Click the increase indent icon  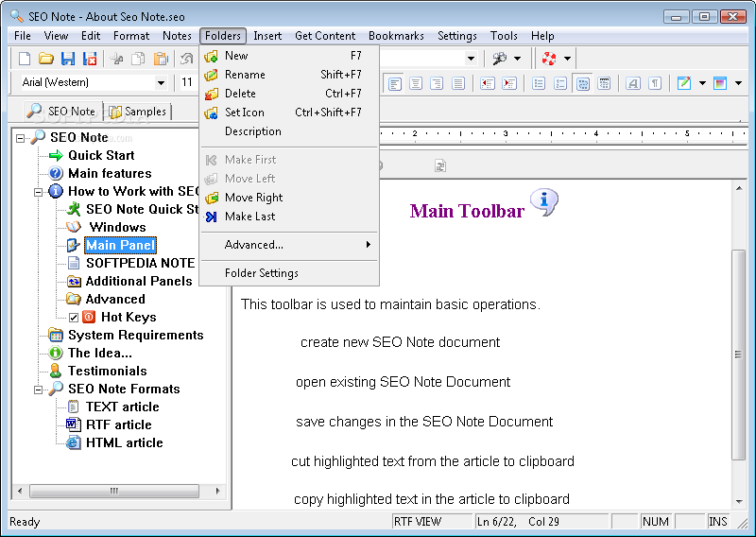tap(509, 84)
